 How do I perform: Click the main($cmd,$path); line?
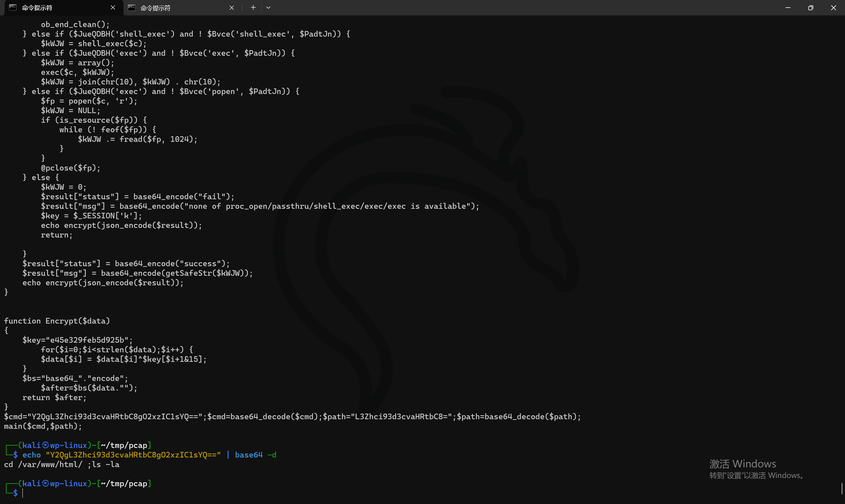coord(43,426)
